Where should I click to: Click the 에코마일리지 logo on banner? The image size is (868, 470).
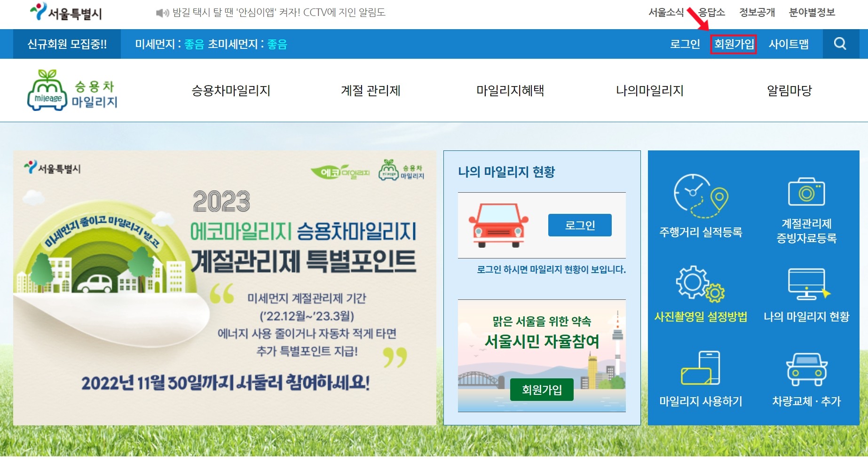click(340, 172)
